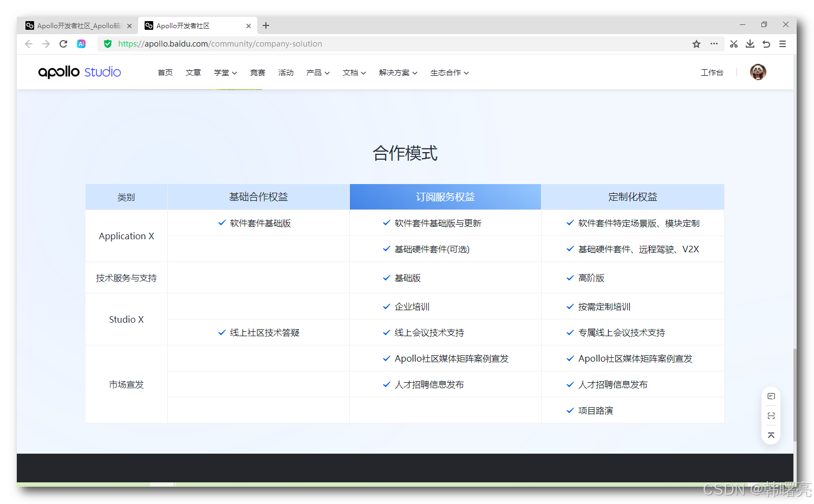
Task: Minimize the browser window
Action: pyautogui.click(x=743, y=24)
